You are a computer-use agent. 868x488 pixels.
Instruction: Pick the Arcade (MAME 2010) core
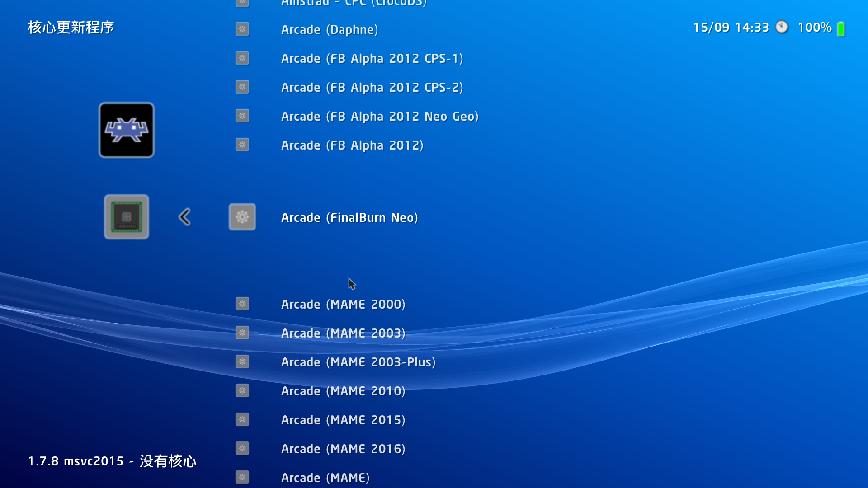pyautogui.click(x=343, y=391)
